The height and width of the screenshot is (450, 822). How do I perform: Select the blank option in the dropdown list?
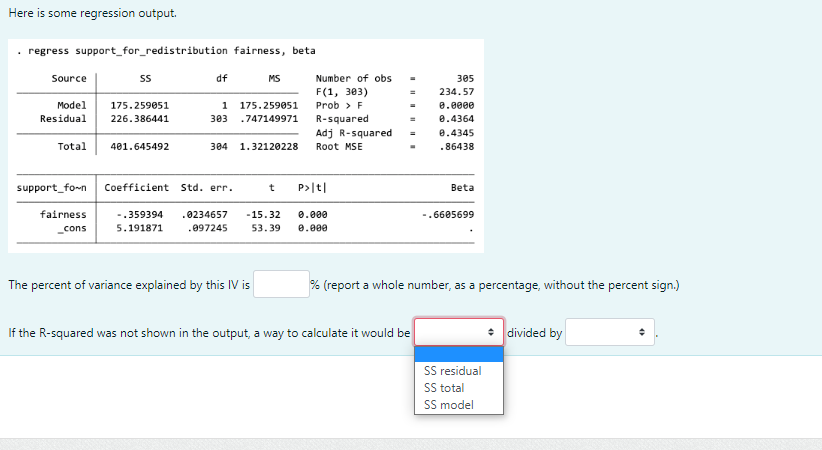click(x=459, y=355)
